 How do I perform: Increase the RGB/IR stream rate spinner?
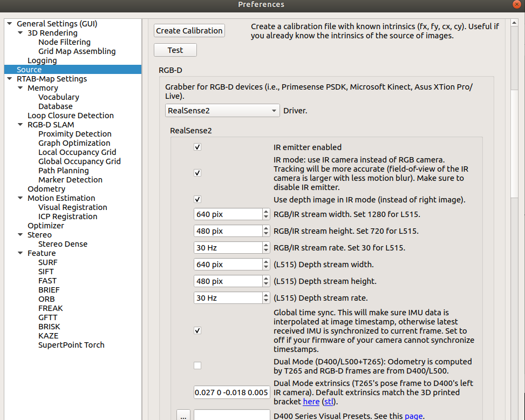(266, 245)
